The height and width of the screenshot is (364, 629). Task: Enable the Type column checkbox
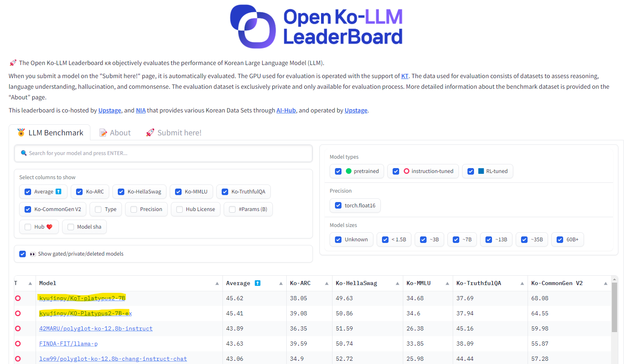(x=98, y=209)
